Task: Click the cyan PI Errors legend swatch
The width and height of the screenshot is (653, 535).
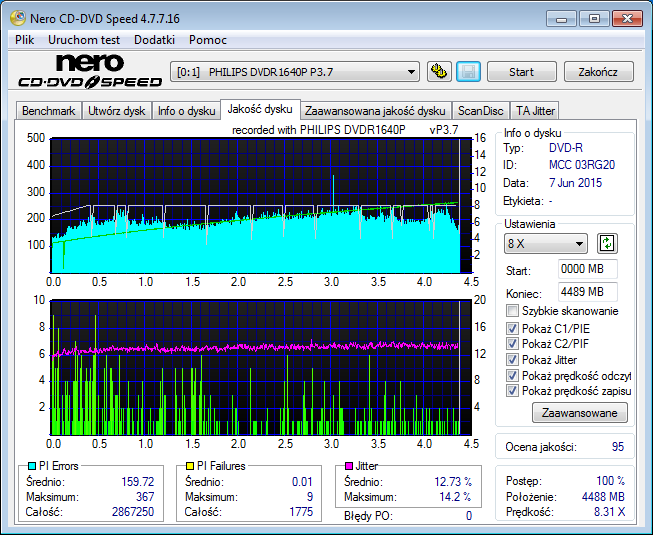Action: coord(32,466)
